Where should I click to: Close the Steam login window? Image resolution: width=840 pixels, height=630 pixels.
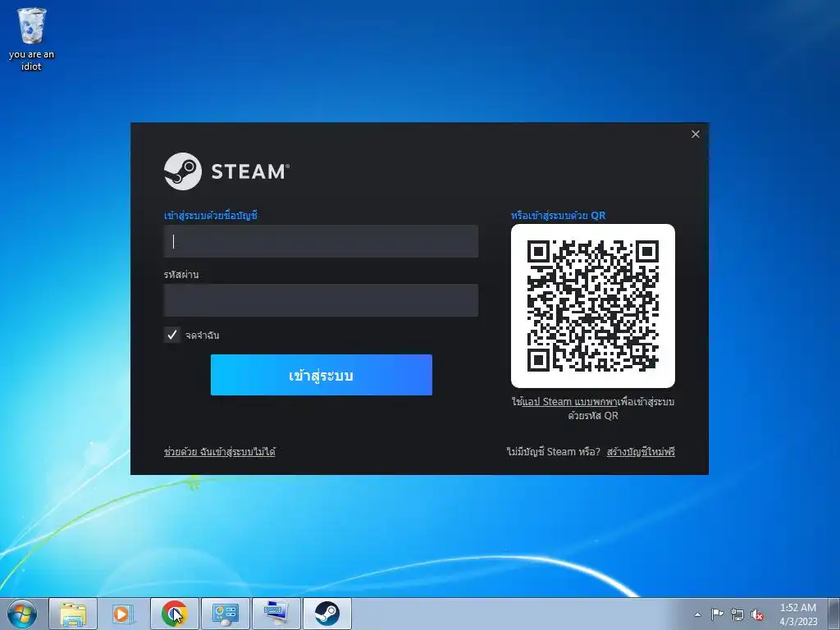696,134
